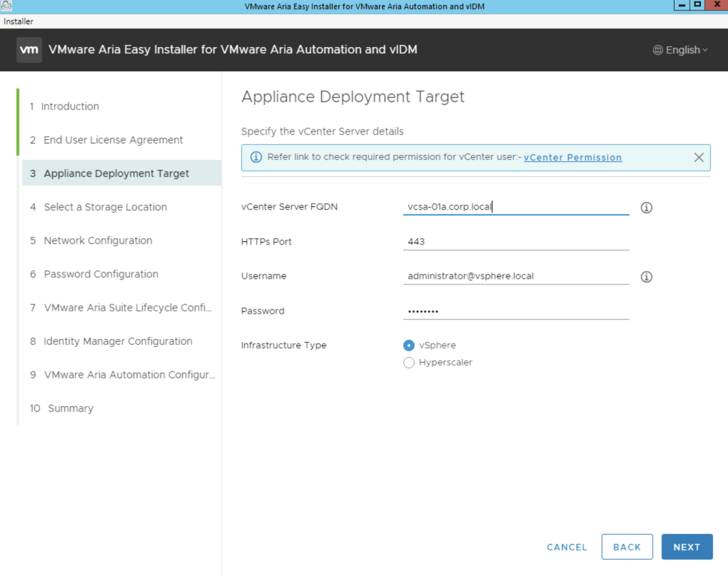Click the installer app icon in title bar
The height and width of the screenshot is (576, 728).
point(6,6)
